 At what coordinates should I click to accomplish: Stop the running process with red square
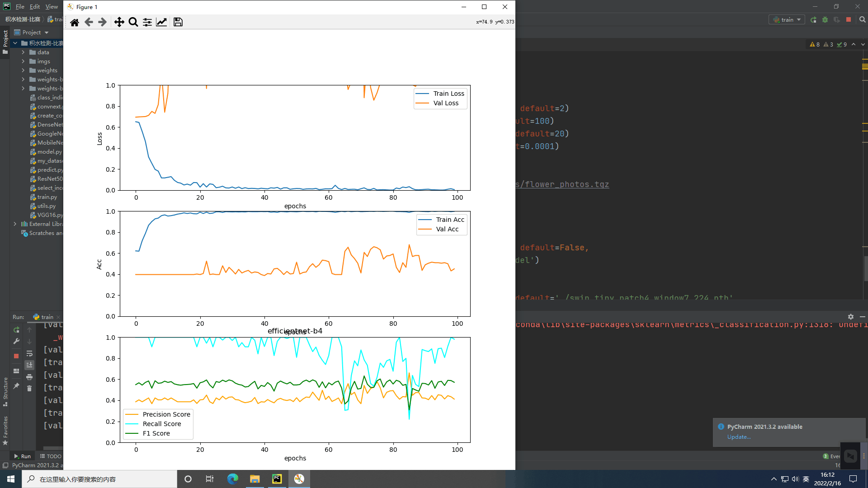849,19
